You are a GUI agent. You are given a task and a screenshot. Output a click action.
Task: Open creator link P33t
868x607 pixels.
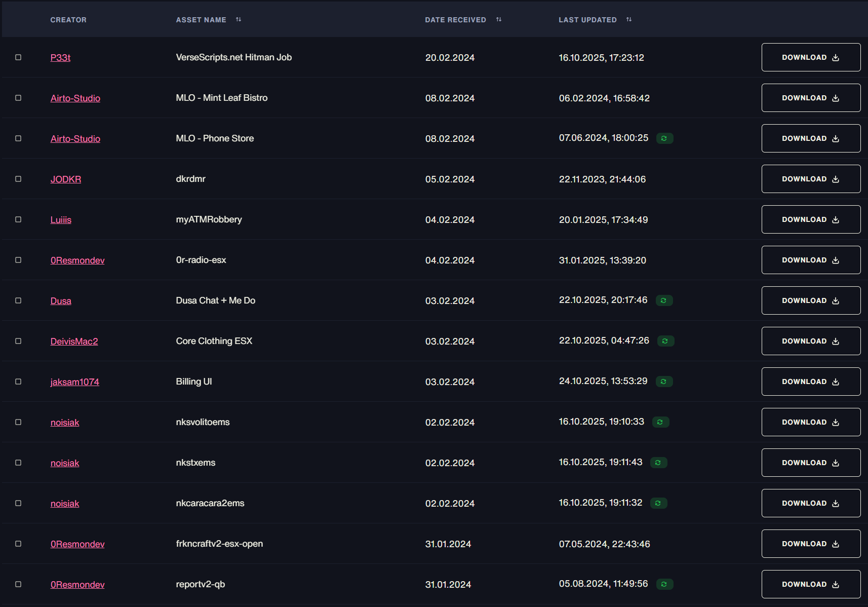(60, 58)
